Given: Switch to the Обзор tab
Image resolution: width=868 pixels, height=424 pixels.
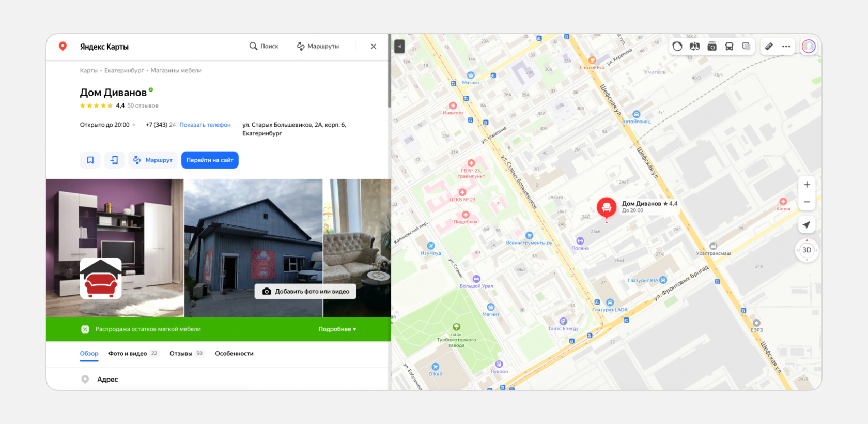Looking at the screenshot, I should tap(89, 354).
